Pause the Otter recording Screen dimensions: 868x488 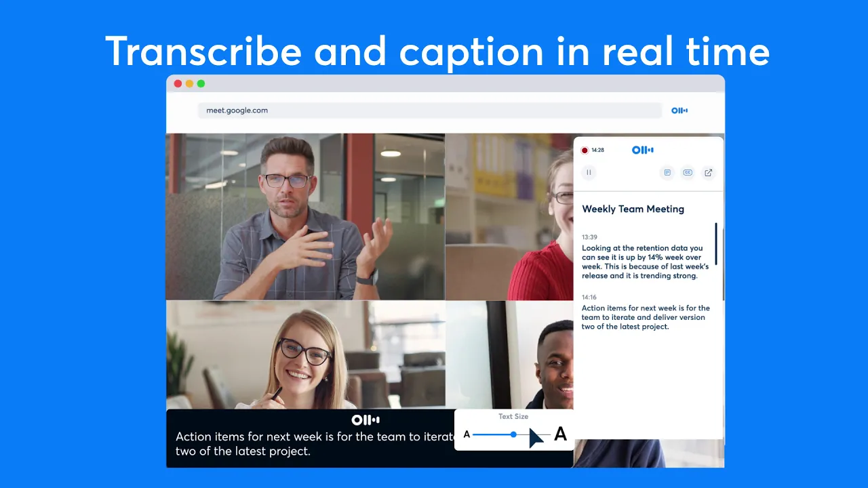589,173
